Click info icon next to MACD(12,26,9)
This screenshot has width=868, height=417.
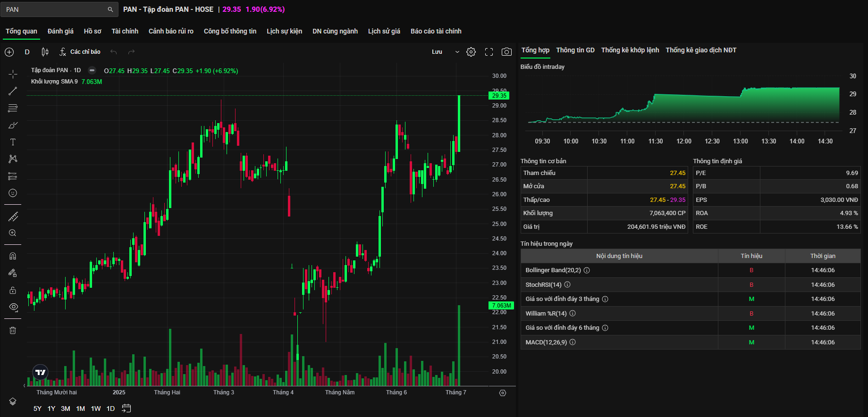[x=573, y=342]
